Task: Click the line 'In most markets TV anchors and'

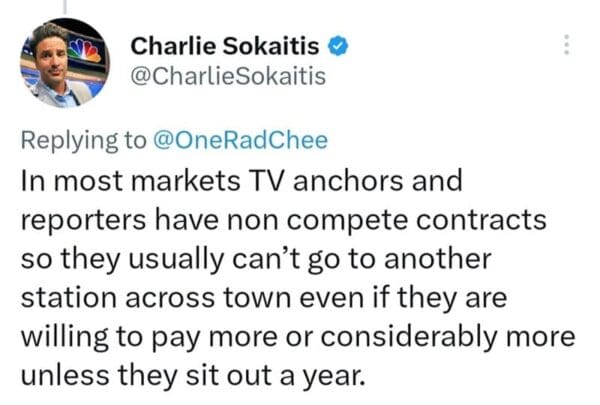Action: (240, 183)
